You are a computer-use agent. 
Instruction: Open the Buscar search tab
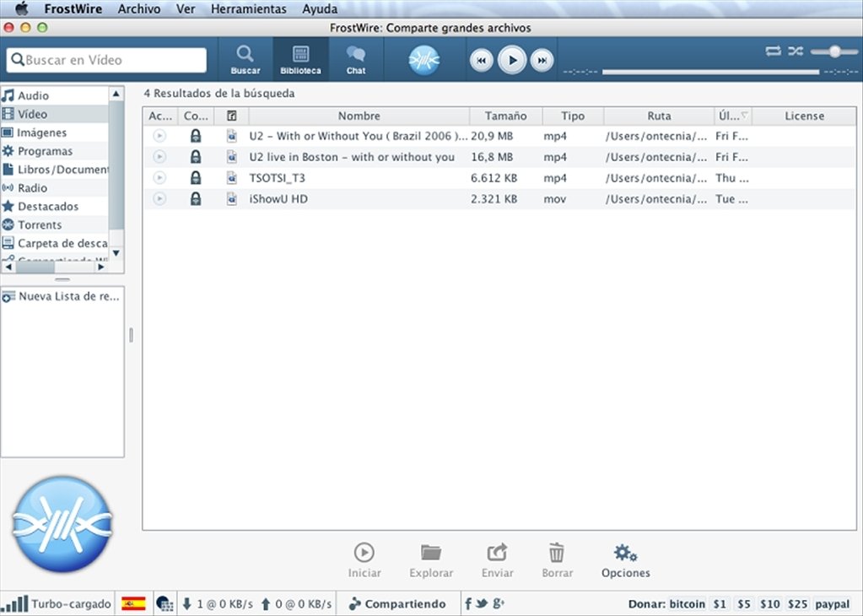(245, 59)
